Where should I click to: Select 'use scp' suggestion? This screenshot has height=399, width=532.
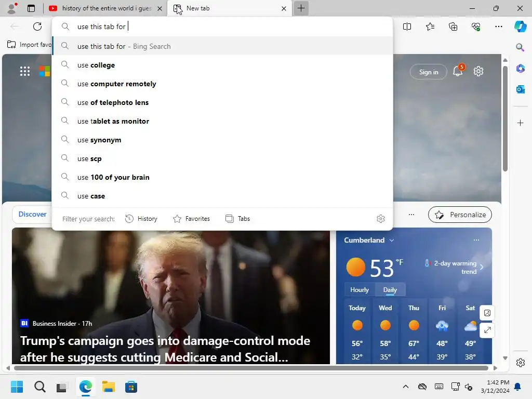click(x=222, y=158)
